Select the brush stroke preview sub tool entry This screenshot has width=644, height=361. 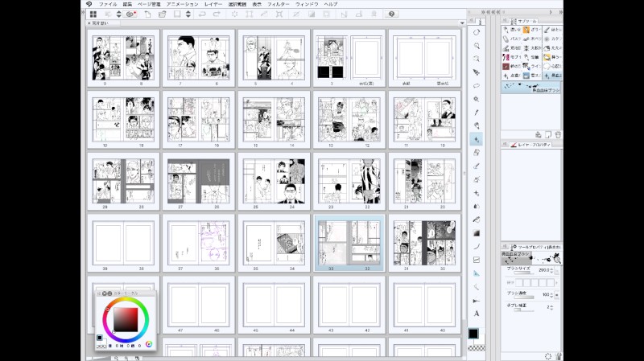(530, 88)
